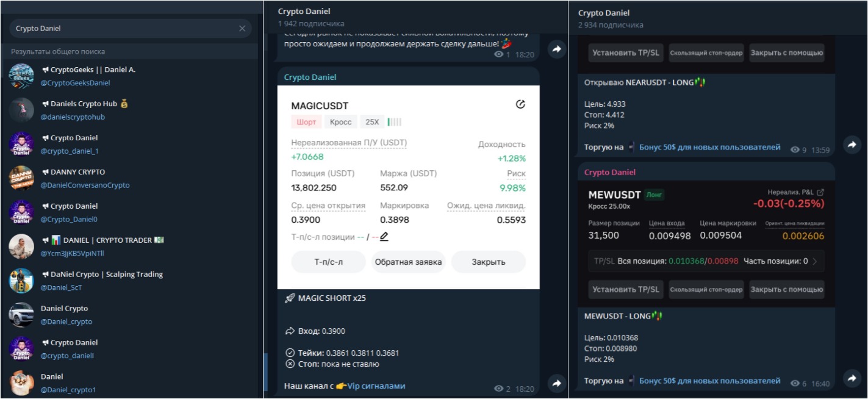Click the 25X leverage tag
Viewport: 868px width, 399px height.
[372, 122]
